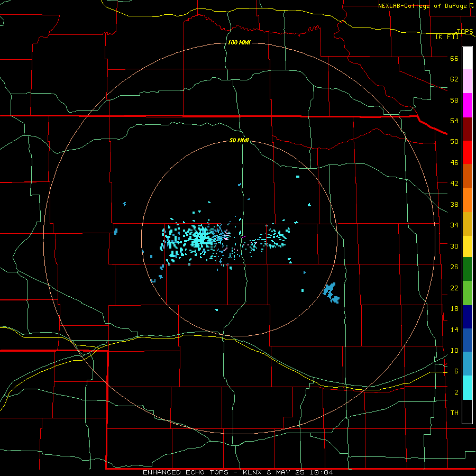The height and width of the screenshot is (476, 476).
Task: Pick the light blue legend segment
Action: point(467,364)
